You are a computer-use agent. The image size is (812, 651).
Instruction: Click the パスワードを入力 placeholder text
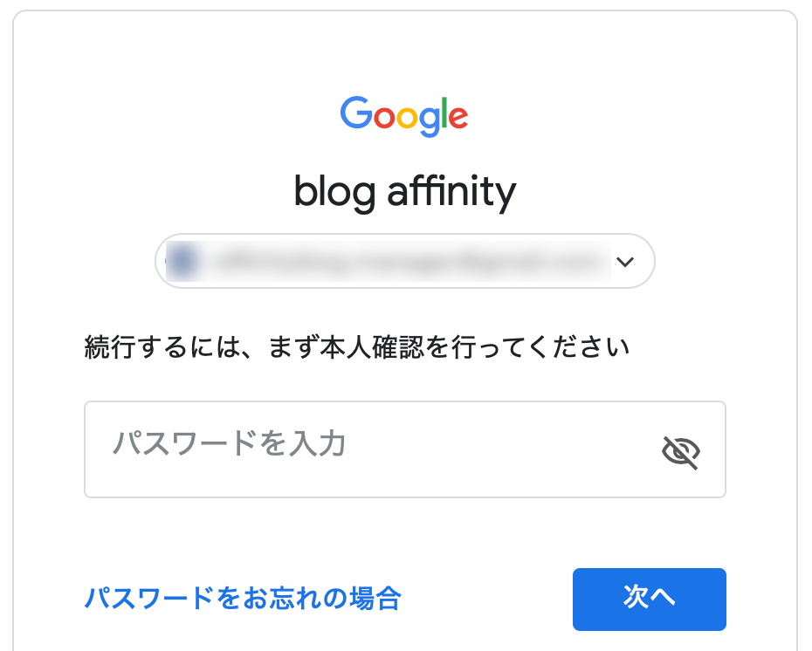tap(230, 444)
